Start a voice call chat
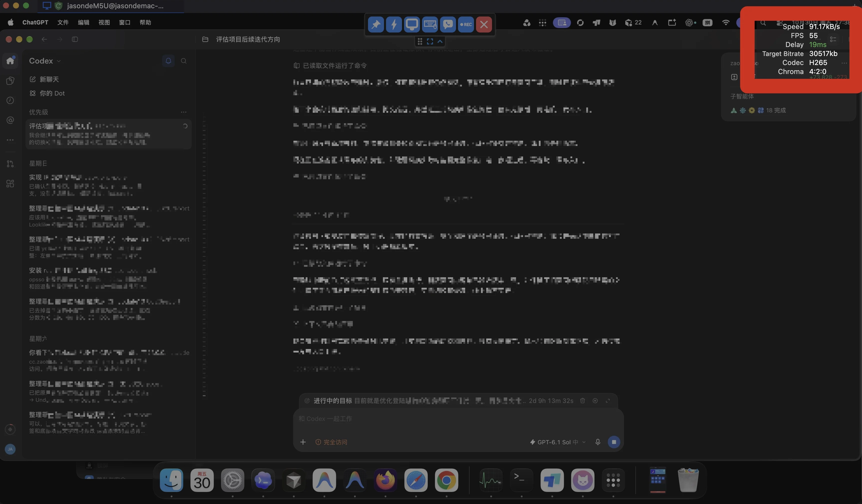The width and height of the screenshot is (862, 504). pyautogui.click(x=448, y=24)
